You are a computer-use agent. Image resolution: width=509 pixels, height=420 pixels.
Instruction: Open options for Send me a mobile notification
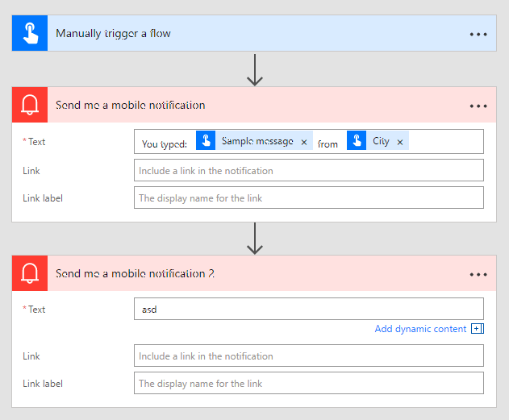click(x=478, y=106)
